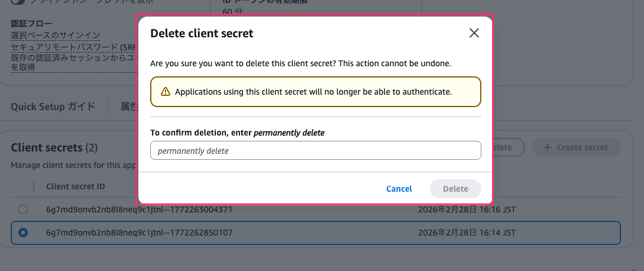Close the Delete client secret dialog
Image resolution: width=644 pixels, height=271 pixels.
click(474, 33)
